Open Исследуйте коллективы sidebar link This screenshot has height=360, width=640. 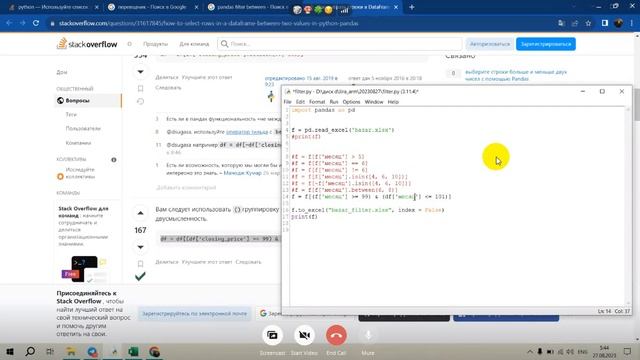tap(80, 173)
